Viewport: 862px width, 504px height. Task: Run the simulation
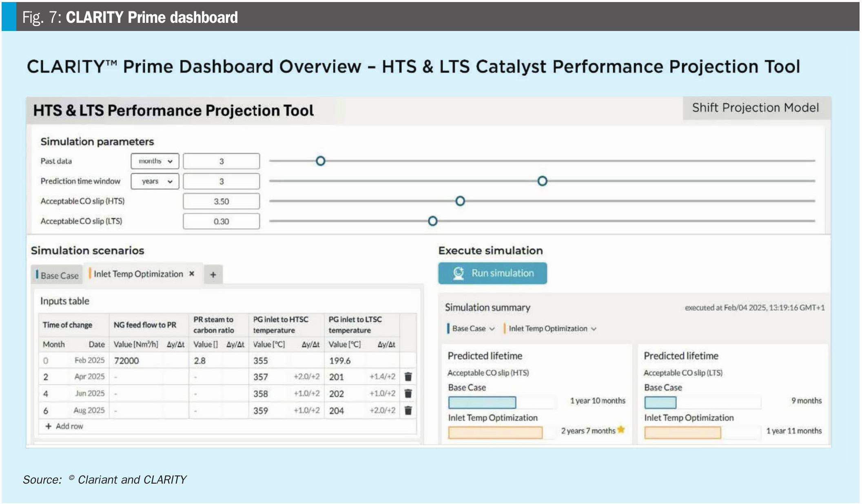coord(492,273)
